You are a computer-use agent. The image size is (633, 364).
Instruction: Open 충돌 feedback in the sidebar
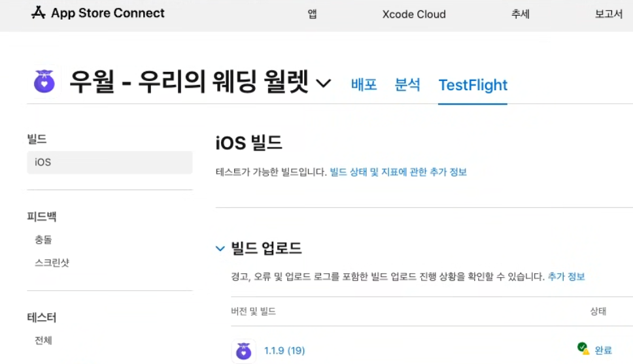coord(43,240)
